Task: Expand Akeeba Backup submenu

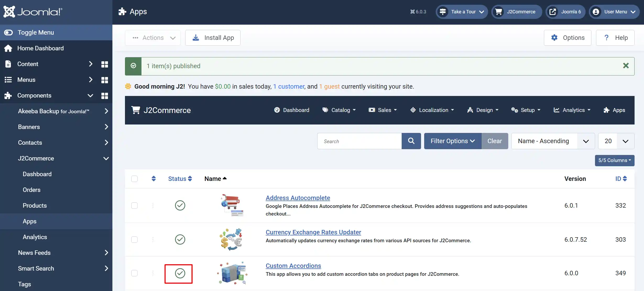Action: pyautogui.click(x=106, y=111)
